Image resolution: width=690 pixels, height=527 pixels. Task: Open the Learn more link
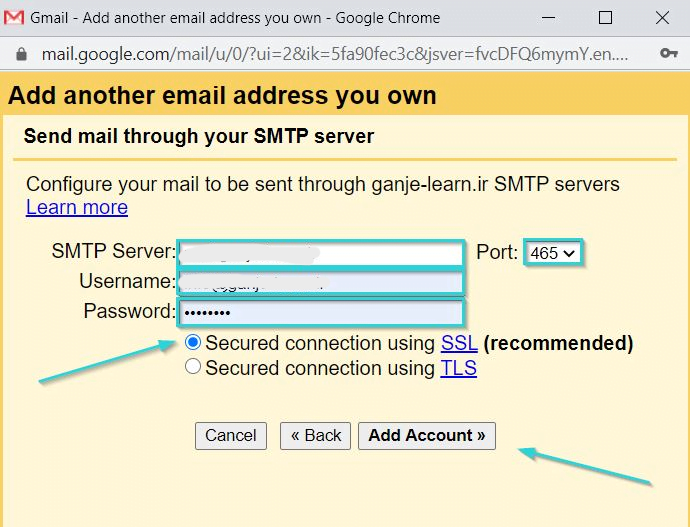click(x=77, y=208)
